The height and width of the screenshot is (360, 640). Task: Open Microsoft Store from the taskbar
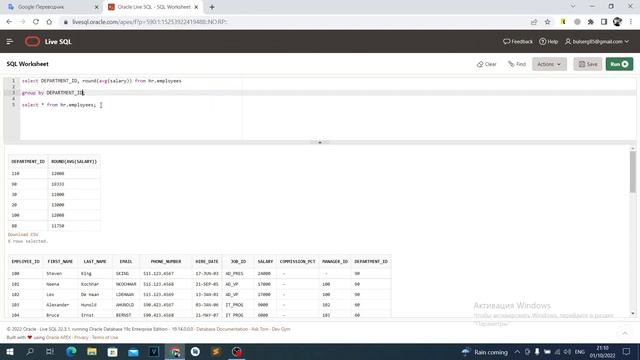[x=112, y=352]
